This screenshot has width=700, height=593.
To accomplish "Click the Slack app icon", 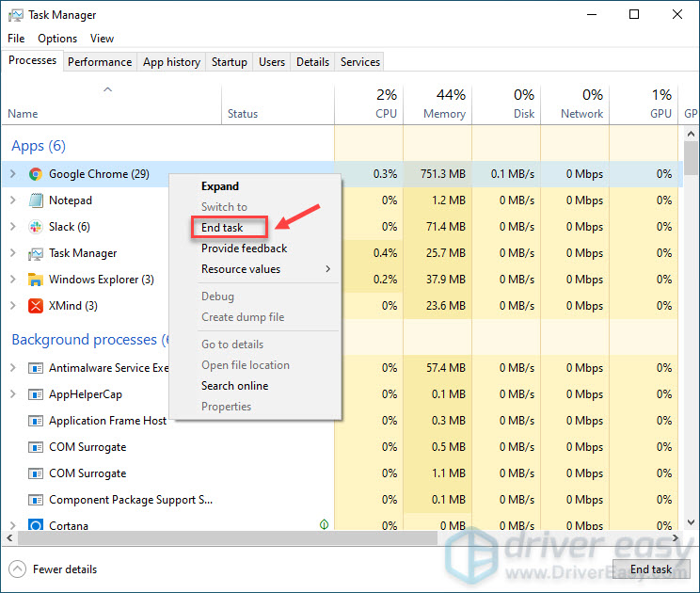I will point(36,227).
